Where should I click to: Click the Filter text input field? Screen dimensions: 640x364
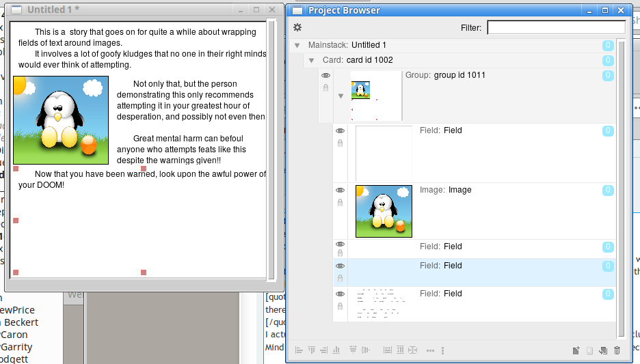pyautogui.click(x=556, y=28)
